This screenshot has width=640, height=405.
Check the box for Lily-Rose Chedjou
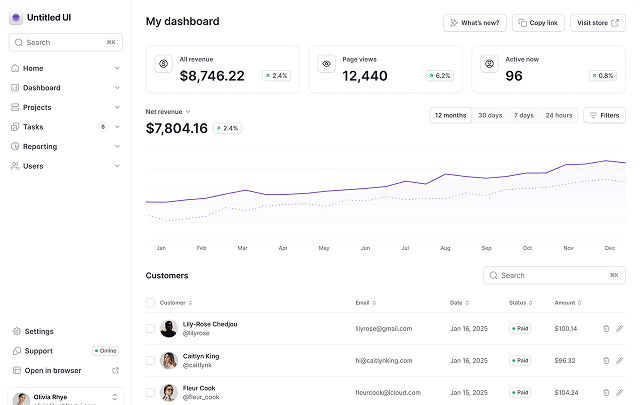(x=150, y=328)
